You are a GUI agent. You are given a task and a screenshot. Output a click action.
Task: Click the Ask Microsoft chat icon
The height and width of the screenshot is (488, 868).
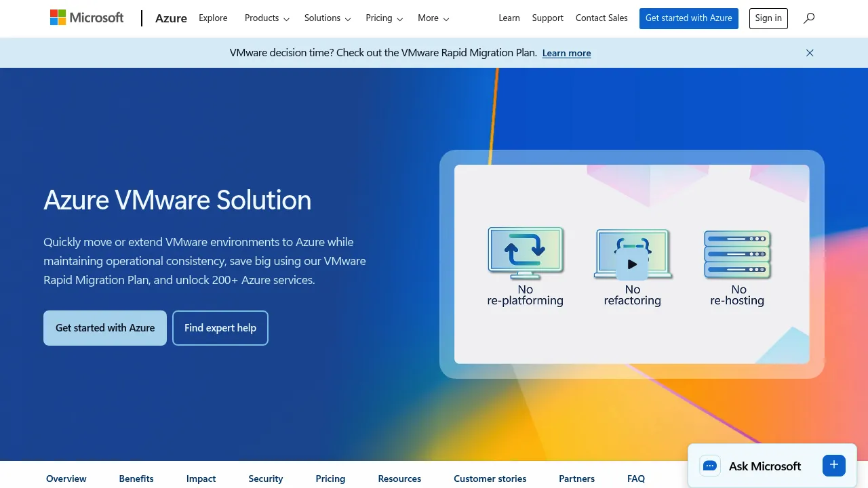[710, 466]
